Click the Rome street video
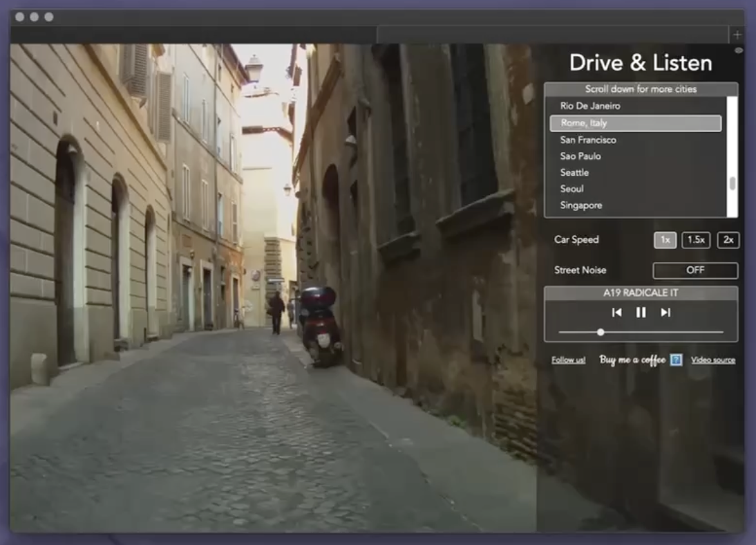 coord(273,288)
